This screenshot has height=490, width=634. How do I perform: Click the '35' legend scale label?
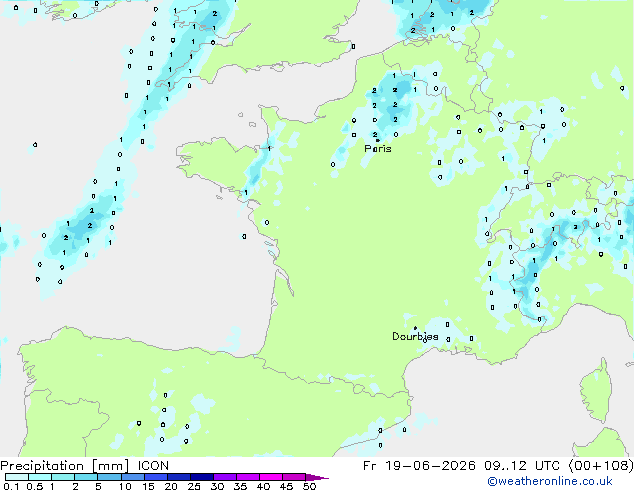[x=240, y=486]
